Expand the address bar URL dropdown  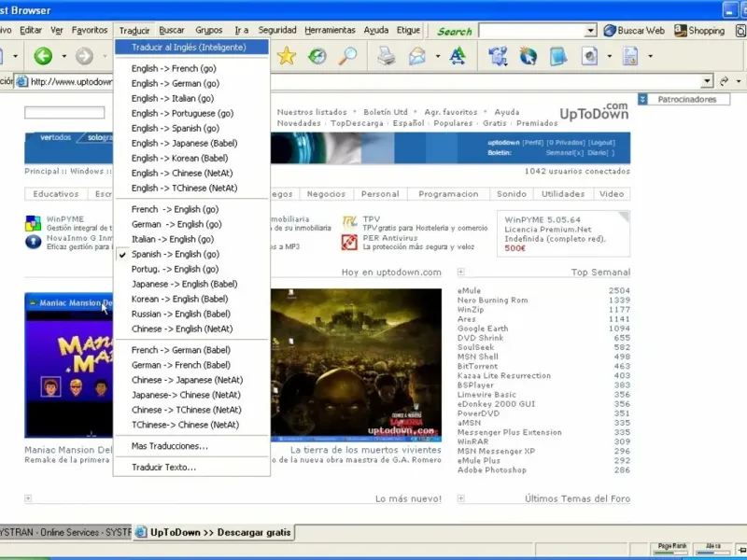coord(707,81)
